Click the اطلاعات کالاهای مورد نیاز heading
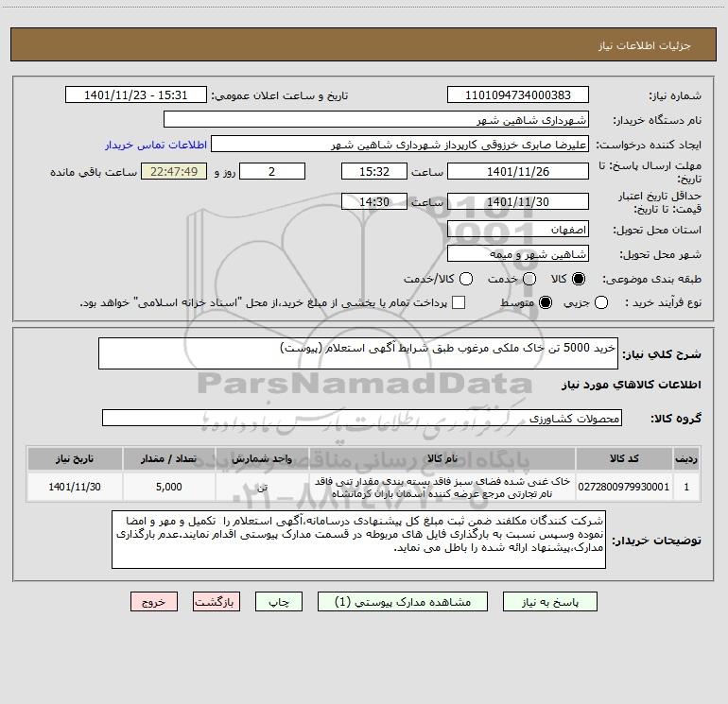 [631, 385]
